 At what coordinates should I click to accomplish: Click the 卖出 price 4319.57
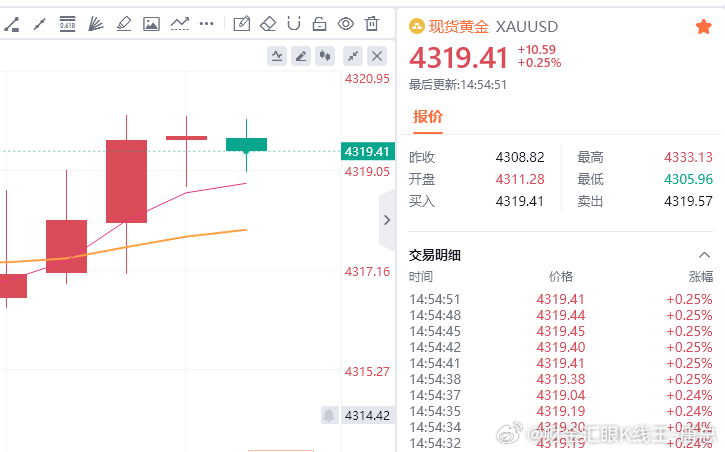(x=688, y=201)
